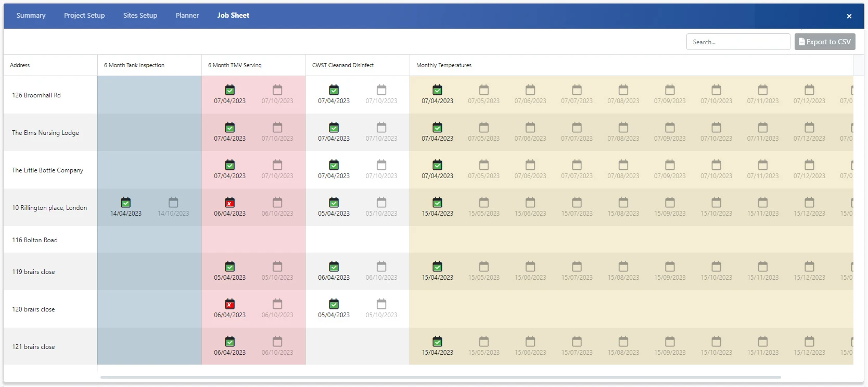Click the horizontal scrollbar at bottom
This screenshot has height=387, width=868.
coord(440,377)
